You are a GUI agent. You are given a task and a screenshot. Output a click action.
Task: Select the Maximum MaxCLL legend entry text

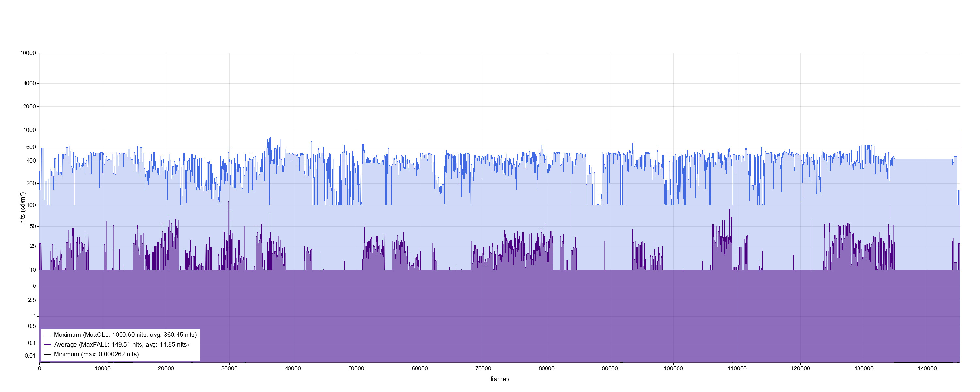tap(125, 335)
